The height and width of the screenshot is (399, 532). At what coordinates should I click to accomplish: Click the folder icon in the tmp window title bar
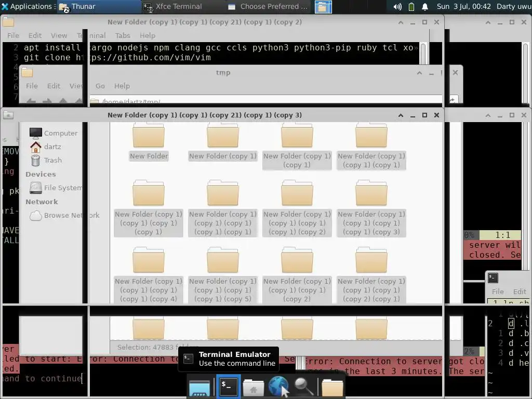(x=27, y=72)
